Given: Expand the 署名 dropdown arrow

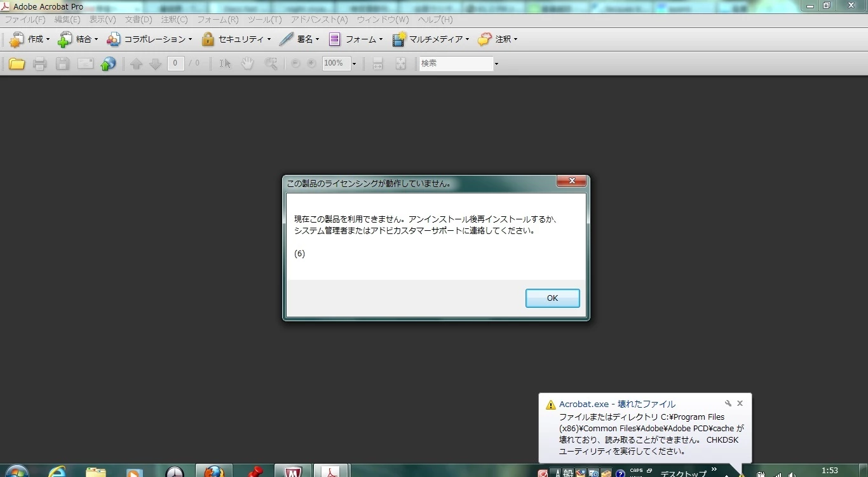Looking at the screenshot, I should click(317, 39).
